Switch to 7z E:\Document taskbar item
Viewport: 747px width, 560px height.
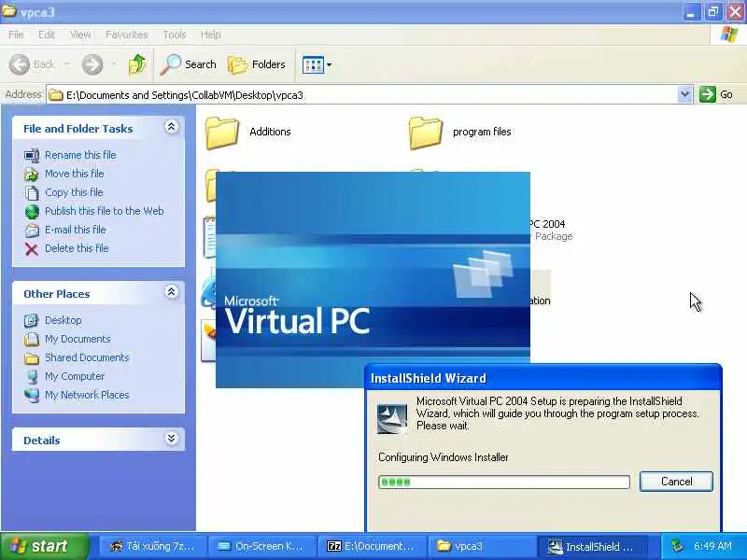pyautogui.click(x=371, y=546)
